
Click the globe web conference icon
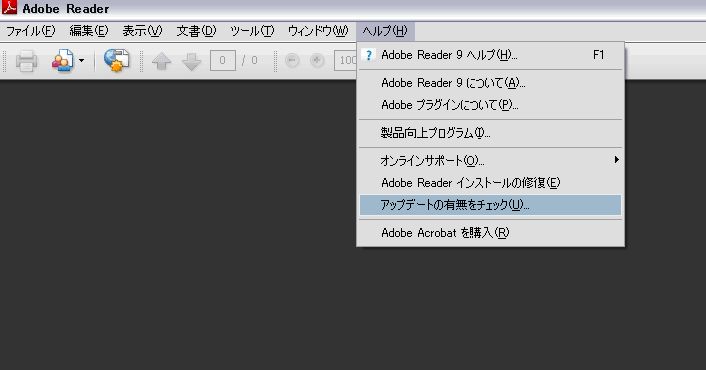click(x=116, y=60)
